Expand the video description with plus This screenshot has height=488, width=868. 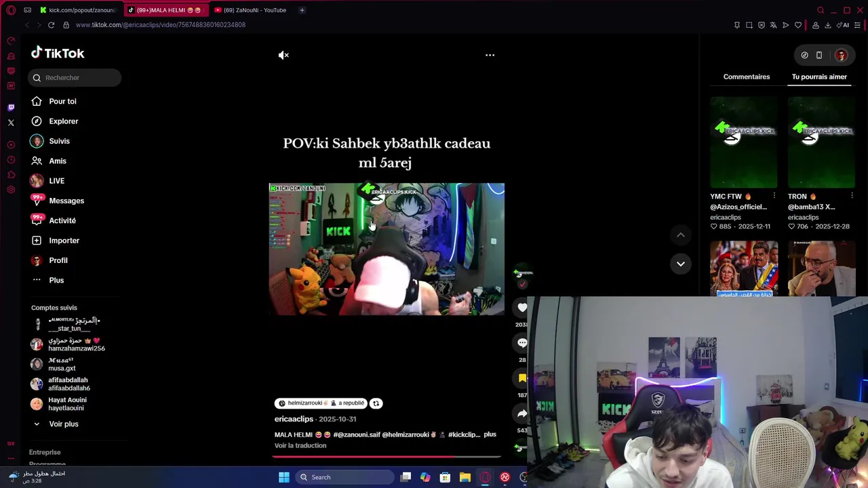[x=490, y=434]
